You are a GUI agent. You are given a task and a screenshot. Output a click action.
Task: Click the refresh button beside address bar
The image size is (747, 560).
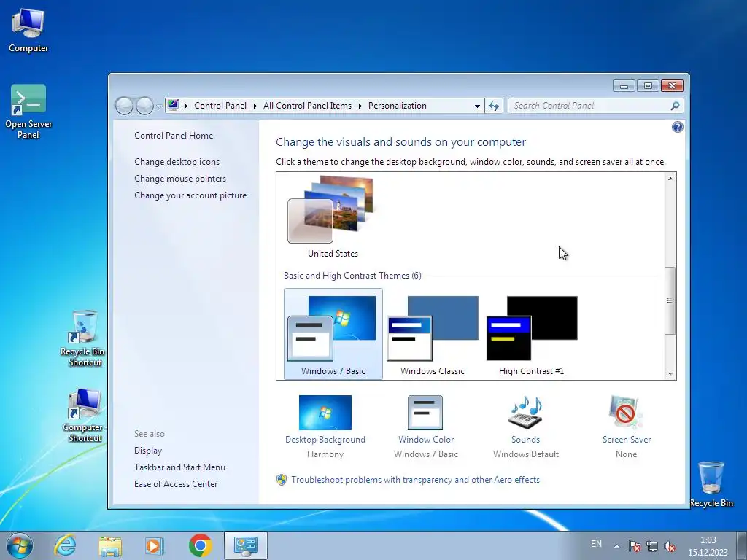pos(494,106)
